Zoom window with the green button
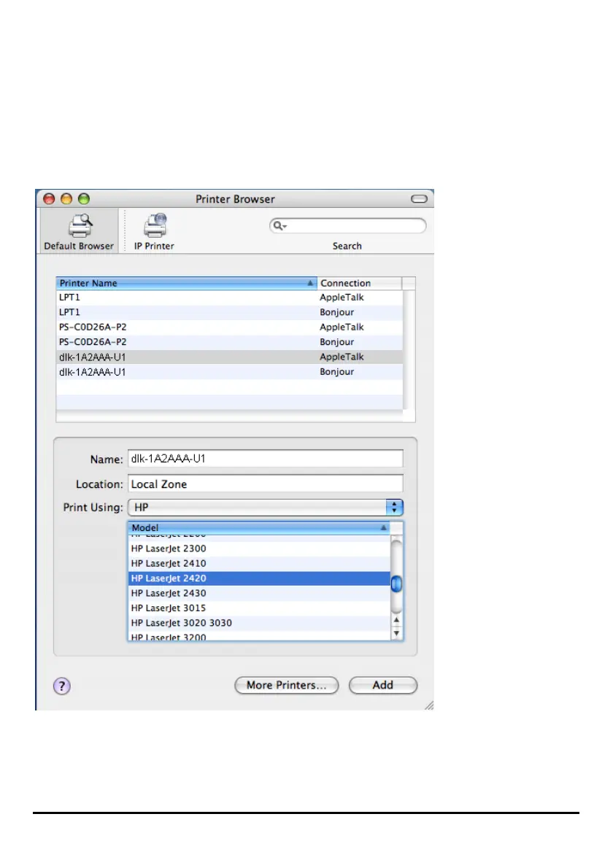 coord(84,198)
